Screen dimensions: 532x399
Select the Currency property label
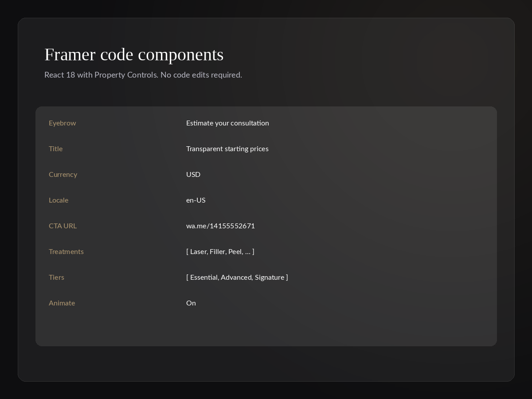tap(63, 175)
